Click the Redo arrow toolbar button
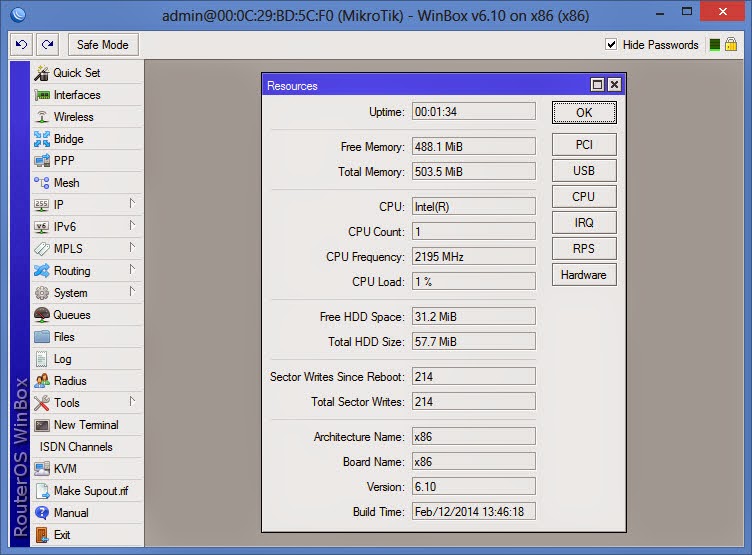The width and height of the screenshot is (752, 555). pos(47,45)
